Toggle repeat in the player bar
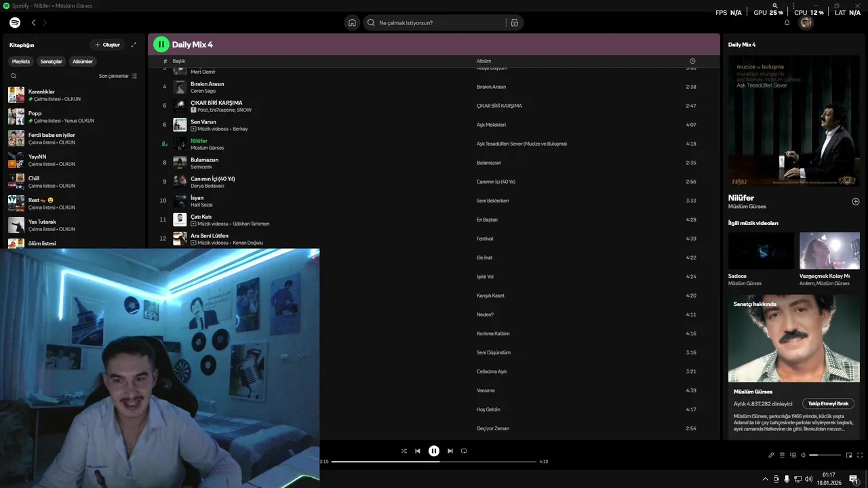This screenshot has height=488, width=868. point(464,451)
